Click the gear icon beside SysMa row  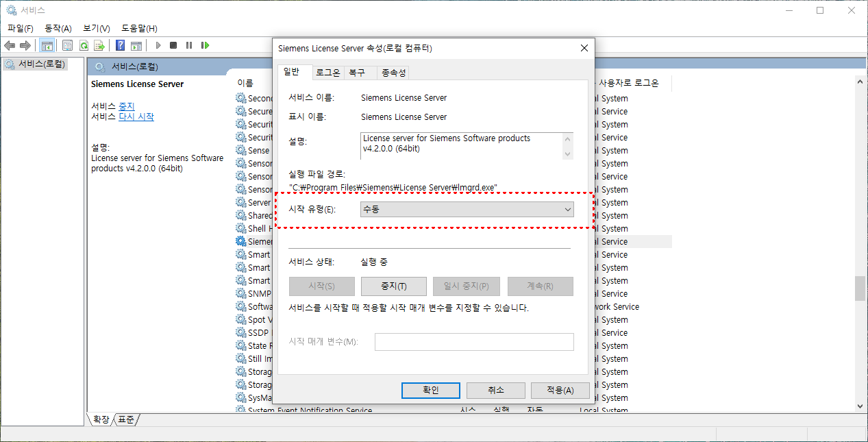[x=240, y=397]
